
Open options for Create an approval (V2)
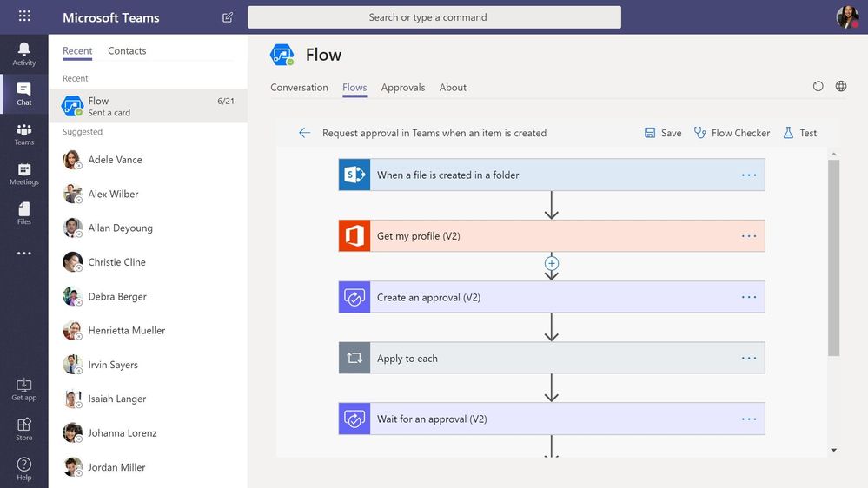tap(749, 297)
